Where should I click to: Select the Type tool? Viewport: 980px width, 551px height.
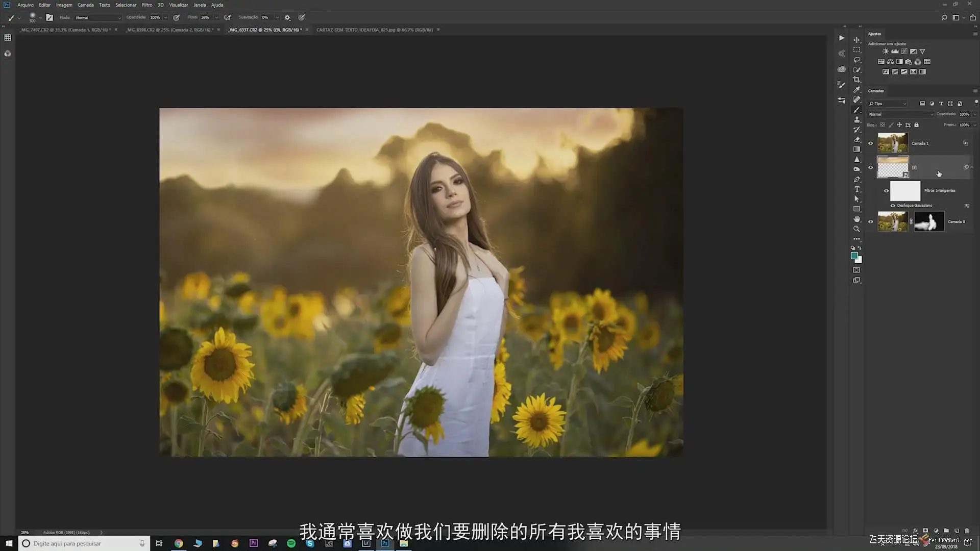857,189
